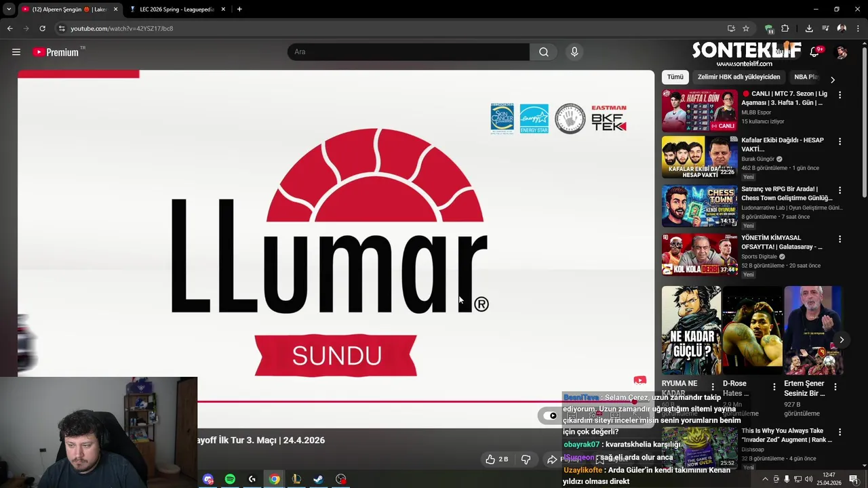Open Windows notification center icon
The image size is (868, 488).
[x=854, y=479]
